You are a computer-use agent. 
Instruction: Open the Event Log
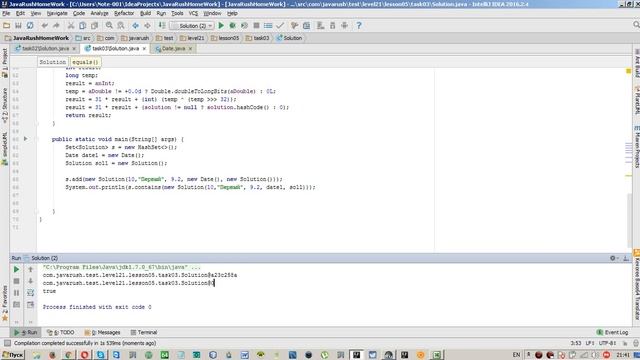coord(613,333)
